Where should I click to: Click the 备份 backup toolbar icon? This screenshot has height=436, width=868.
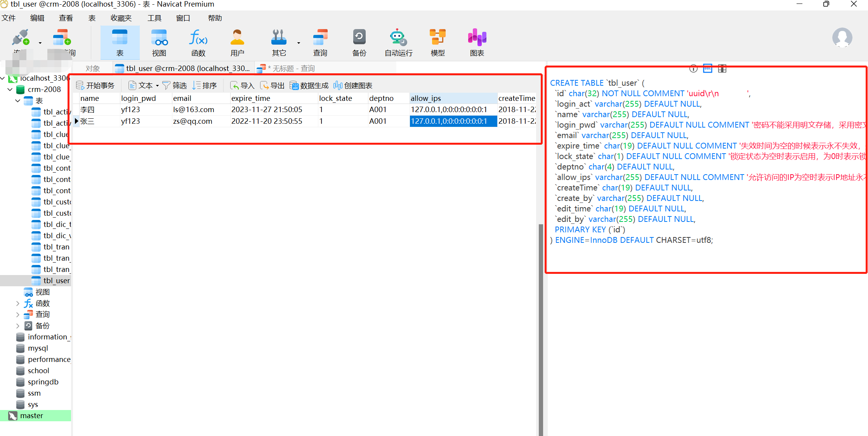click(x=359, y=42)
